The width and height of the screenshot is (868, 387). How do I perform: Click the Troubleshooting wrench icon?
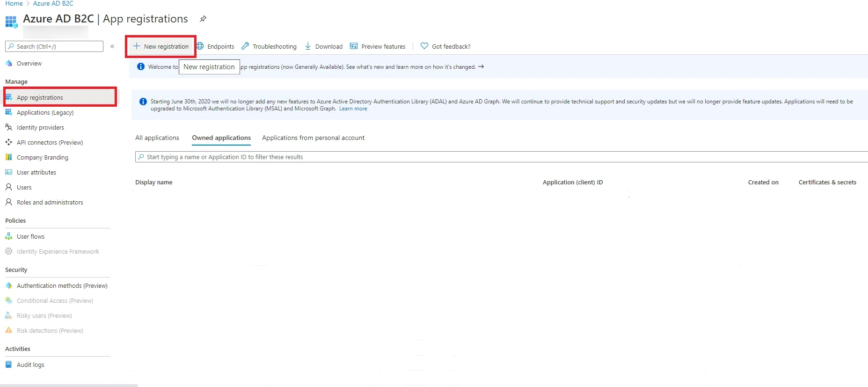245,46
